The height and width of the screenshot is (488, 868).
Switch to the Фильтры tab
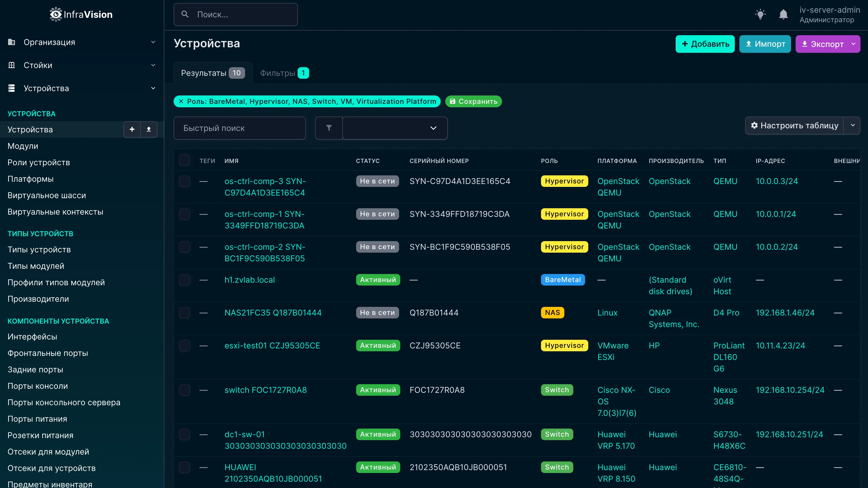coord(284,73)
